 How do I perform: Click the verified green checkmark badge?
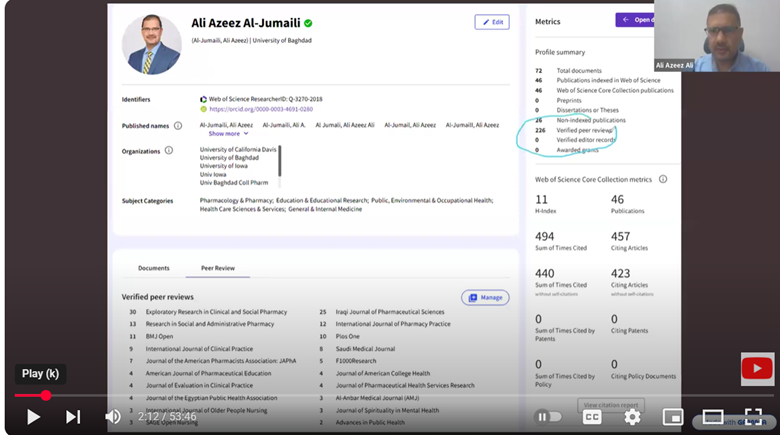click(x=308, y=23)
